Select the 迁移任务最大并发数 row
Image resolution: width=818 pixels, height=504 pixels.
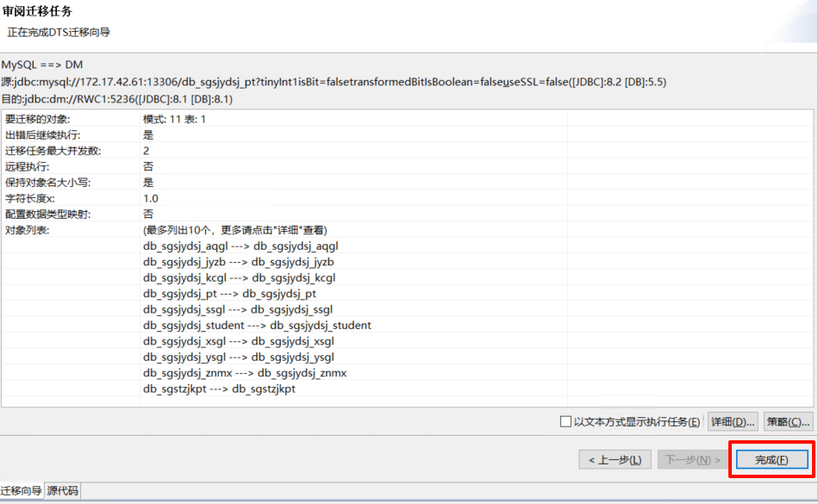[x=53, y=151]
